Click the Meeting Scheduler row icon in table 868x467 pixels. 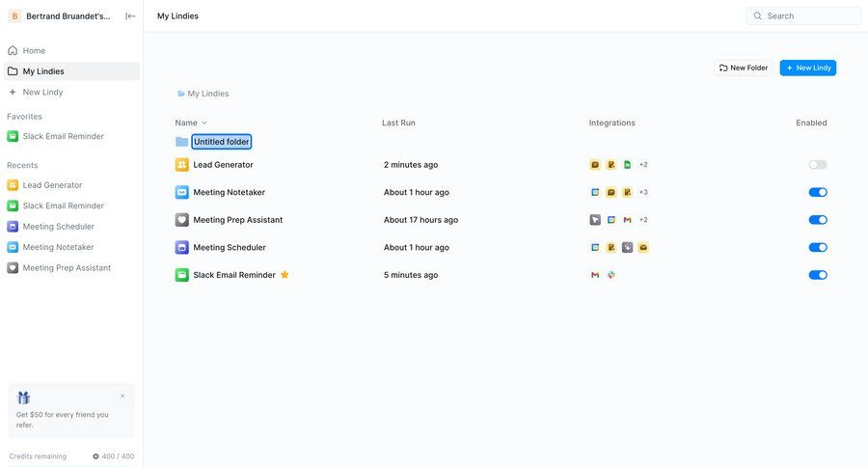[182, 248]
